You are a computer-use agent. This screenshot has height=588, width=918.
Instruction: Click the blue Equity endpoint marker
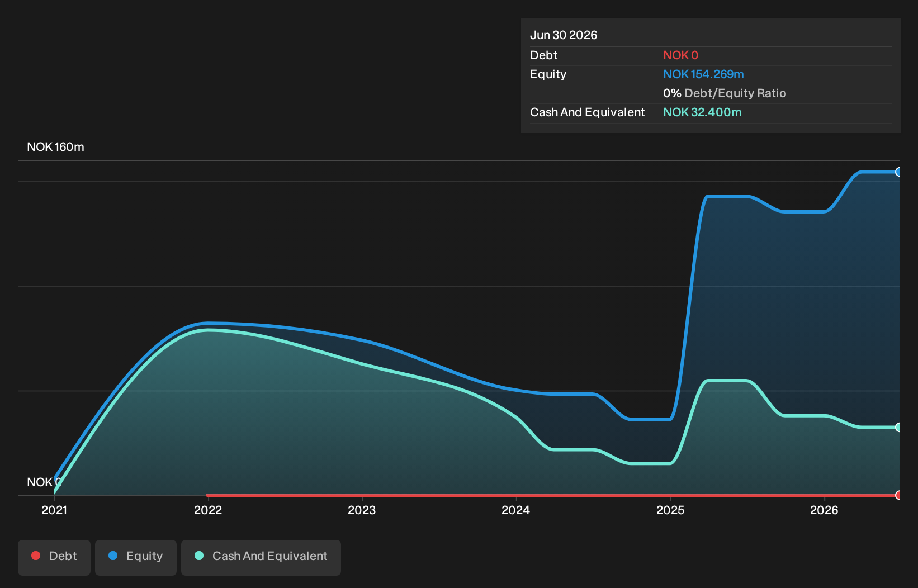899,172
